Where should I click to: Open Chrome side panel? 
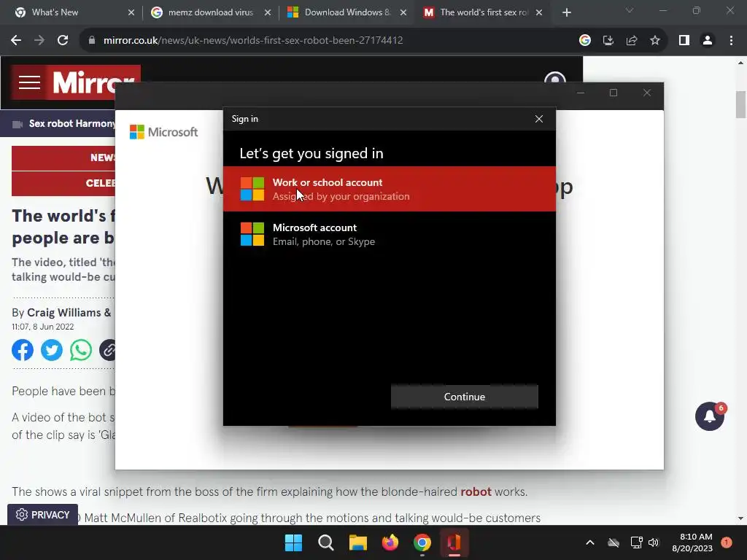(684, 41)
